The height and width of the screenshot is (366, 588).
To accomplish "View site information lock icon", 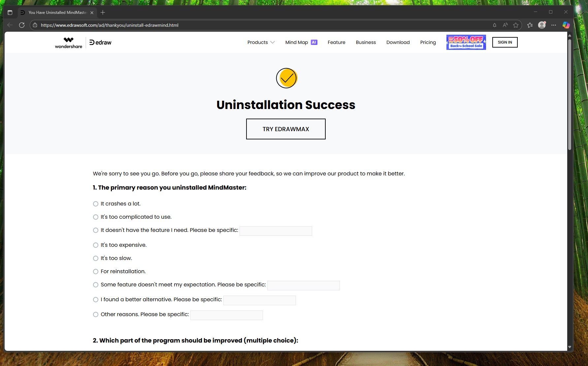I will (x=35, y=25).
